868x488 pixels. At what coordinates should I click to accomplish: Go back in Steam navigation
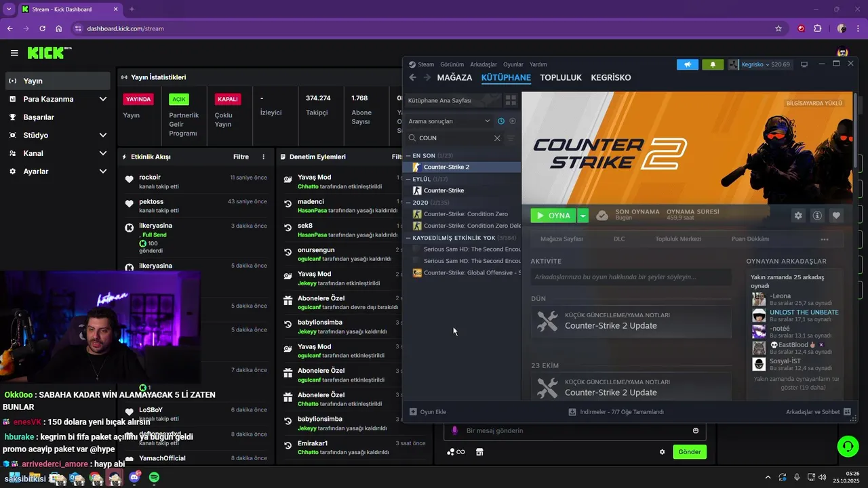[412, 77]
